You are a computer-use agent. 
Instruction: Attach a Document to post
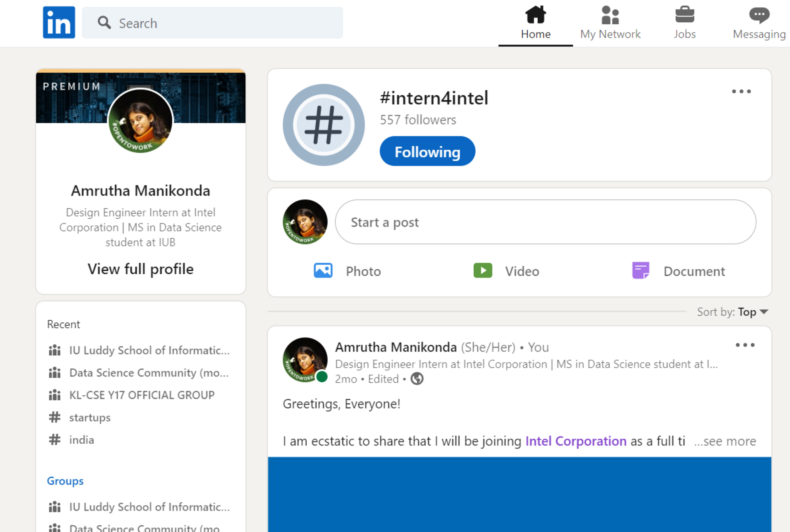click(x=679, y=271)
